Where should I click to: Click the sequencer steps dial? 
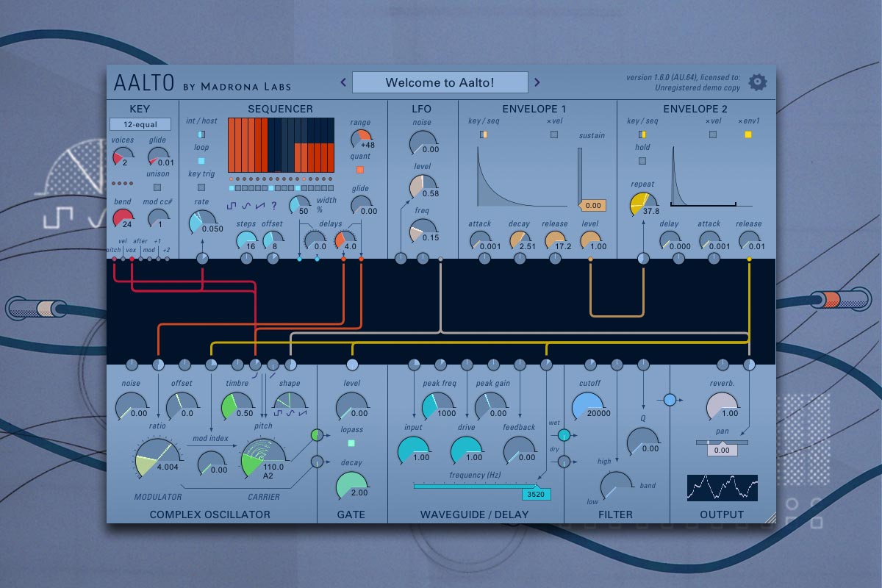click(246, 242)
